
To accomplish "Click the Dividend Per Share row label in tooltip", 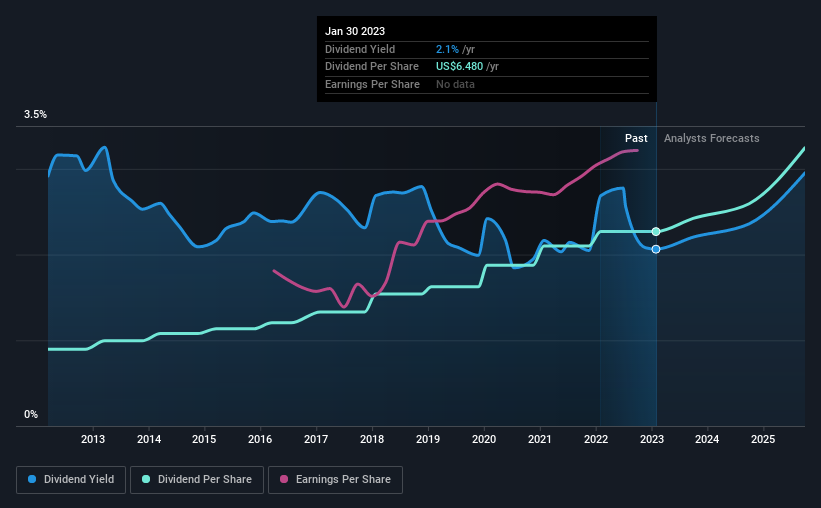I will coord(372,67).
